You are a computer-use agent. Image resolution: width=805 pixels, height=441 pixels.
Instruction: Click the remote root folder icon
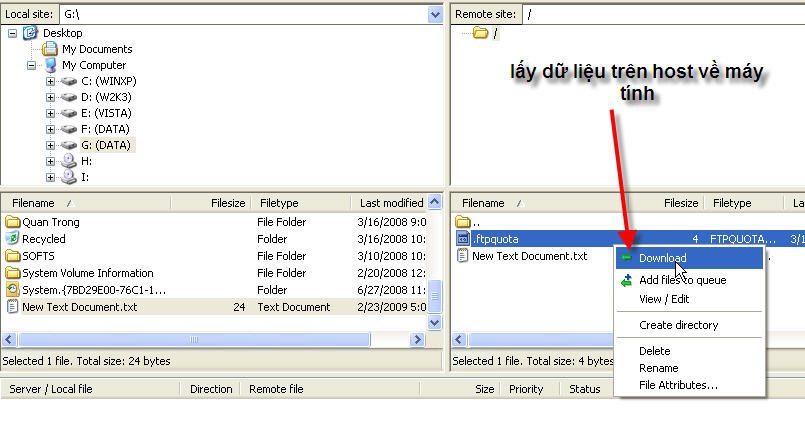481,33
